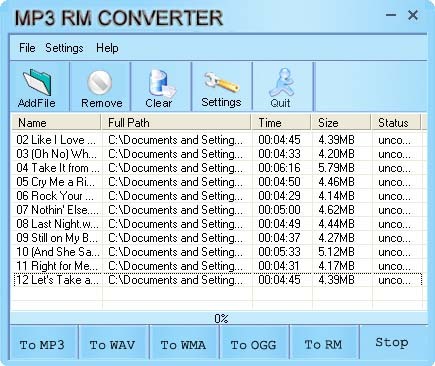This screenshot has width=435, height=366.
Task: Select the row "11 Right for Me..."
Action: 218,266
